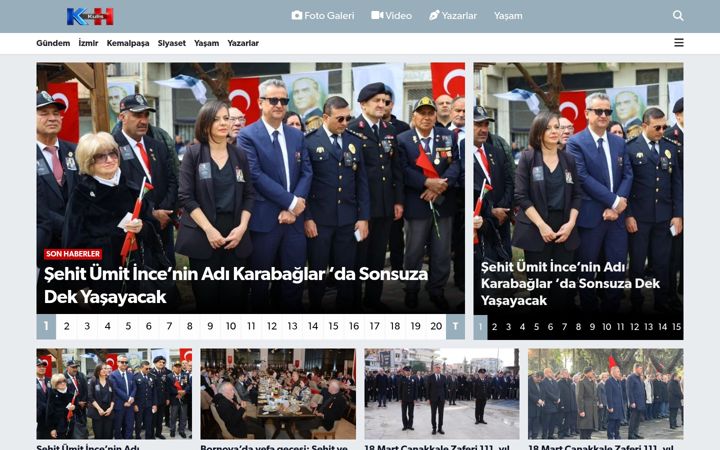The image size is (720, 450).
Task: Select slide 17 in main slider pagination
Action: [x=375, y=326]
